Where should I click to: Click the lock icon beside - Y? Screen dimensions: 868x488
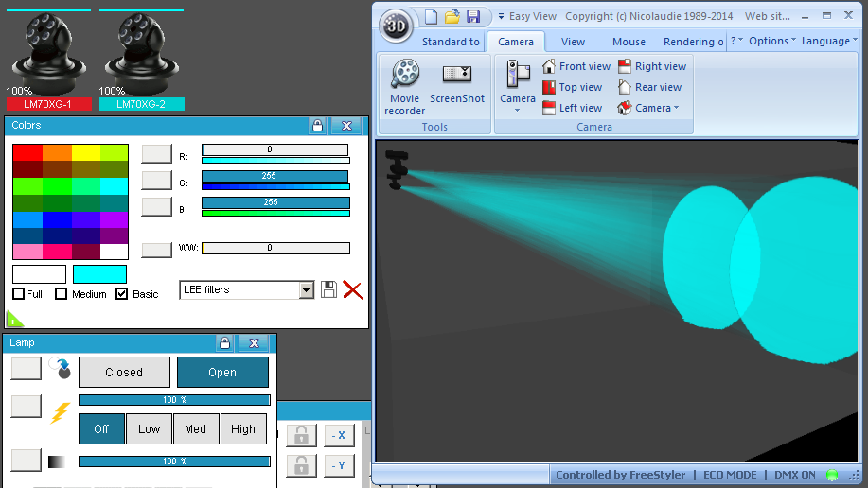coord(301,466)
